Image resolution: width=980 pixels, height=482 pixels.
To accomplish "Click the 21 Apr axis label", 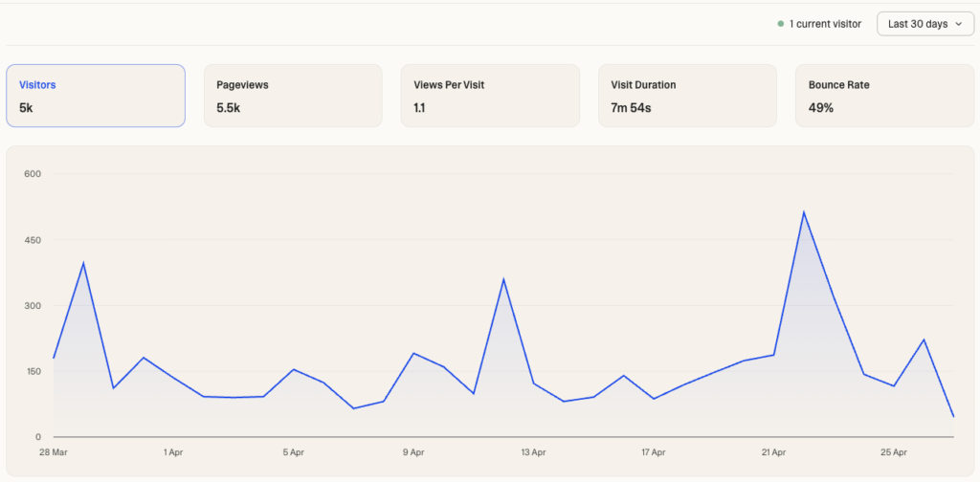I will [x=773, y=452].
